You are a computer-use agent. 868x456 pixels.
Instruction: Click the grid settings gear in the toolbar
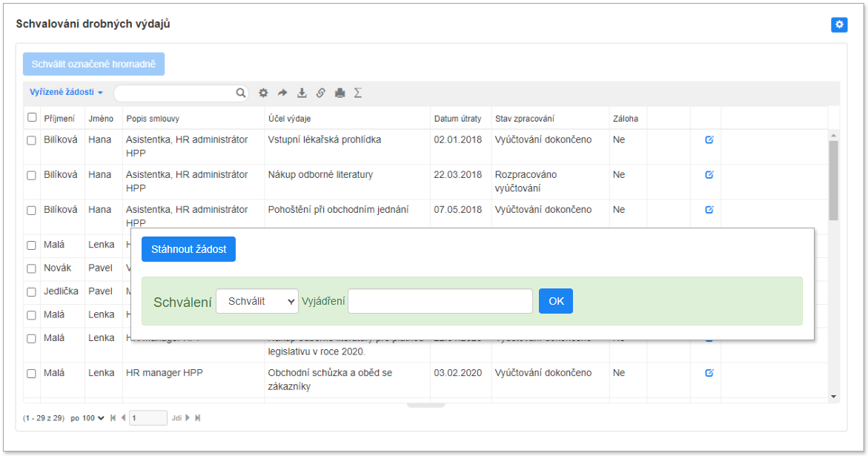[x=263, y=93]
